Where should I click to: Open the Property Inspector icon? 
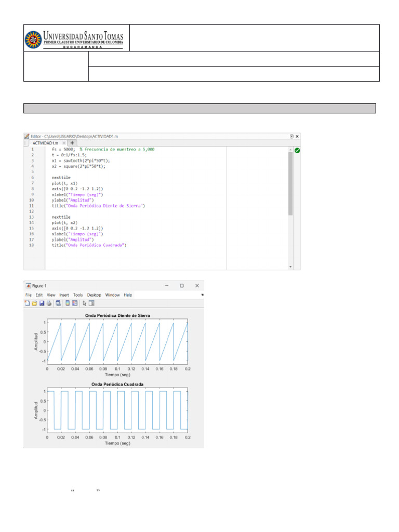click(91, 303)
